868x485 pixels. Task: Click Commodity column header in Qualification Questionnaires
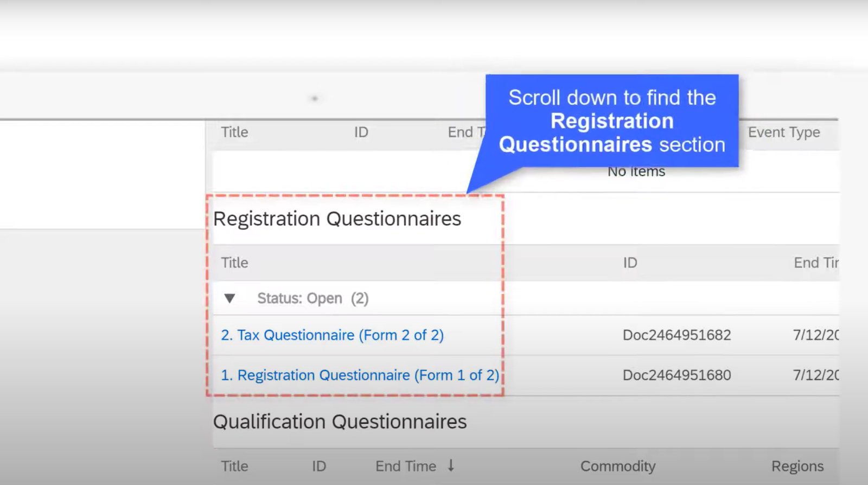point(617,466)
